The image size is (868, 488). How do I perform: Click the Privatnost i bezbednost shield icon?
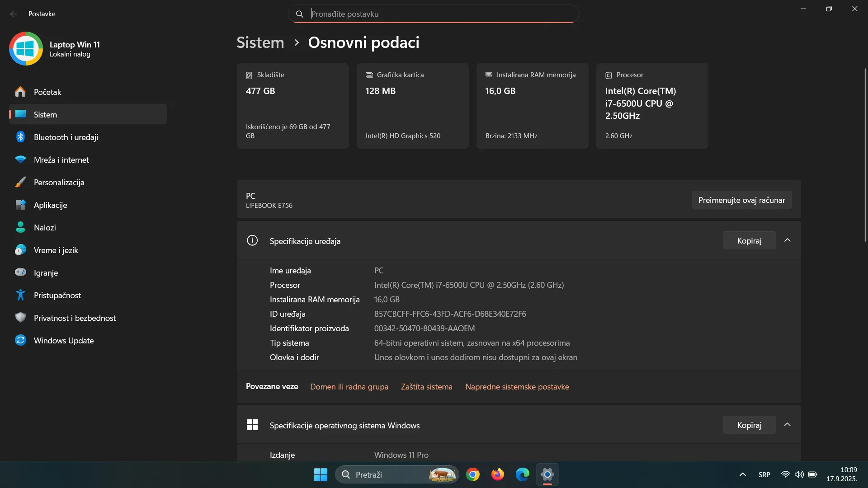coord(20,318)
